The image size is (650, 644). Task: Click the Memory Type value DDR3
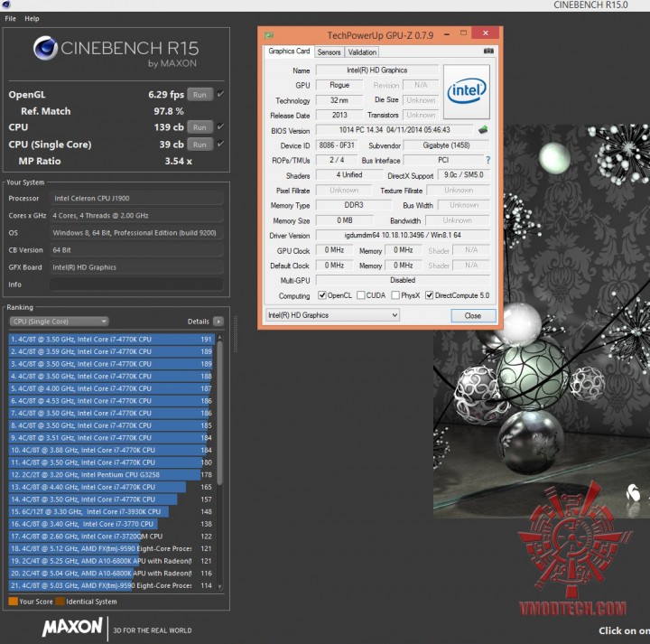[354, 205]
